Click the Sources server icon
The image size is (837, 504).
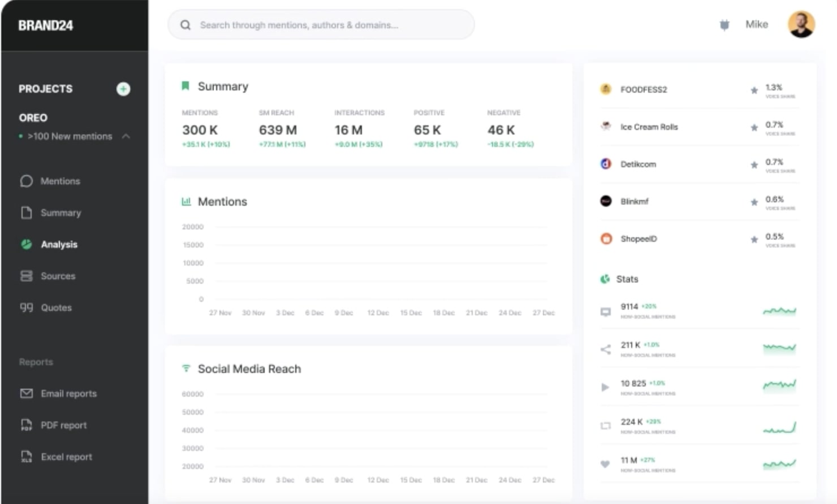(x=26, y=276)
